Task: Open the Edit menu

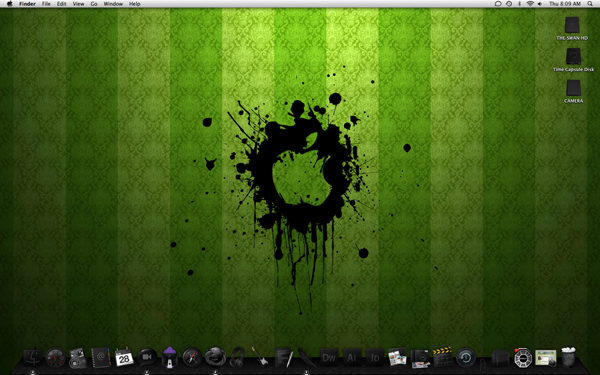Action: click(x=62, y=4)
